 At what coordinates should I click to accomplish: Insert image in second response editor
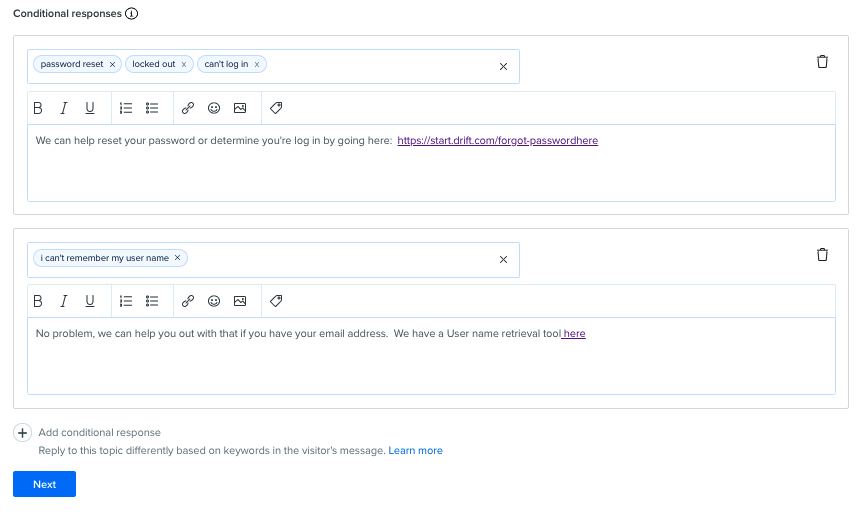click(x=240, y=301)
